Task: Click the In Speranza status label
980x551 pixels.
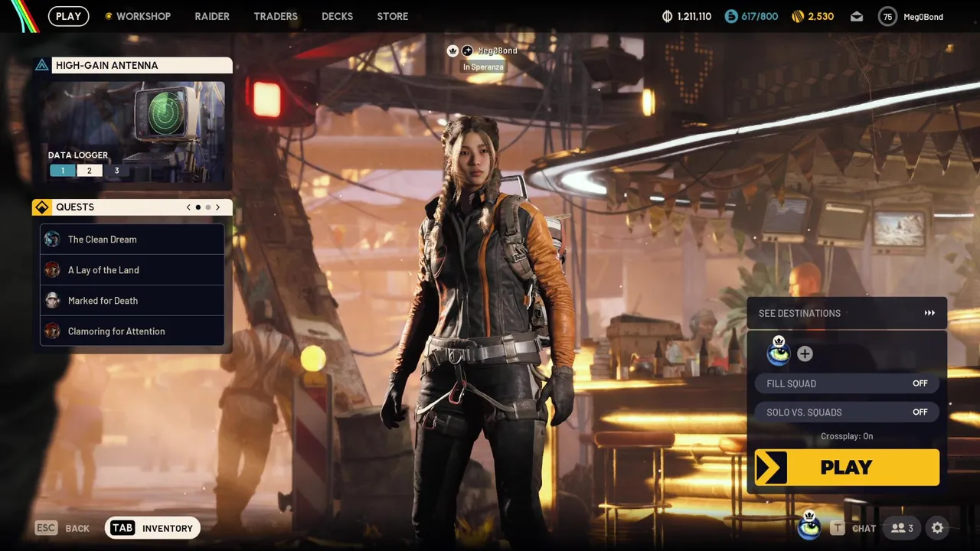Action: pos(482,67)
